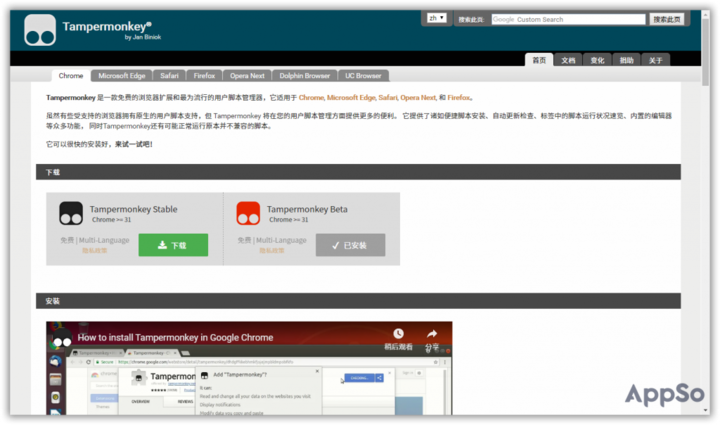Follow the Microsoft Edge link in intro
The image size is (720, 425).
click(351, 97)
